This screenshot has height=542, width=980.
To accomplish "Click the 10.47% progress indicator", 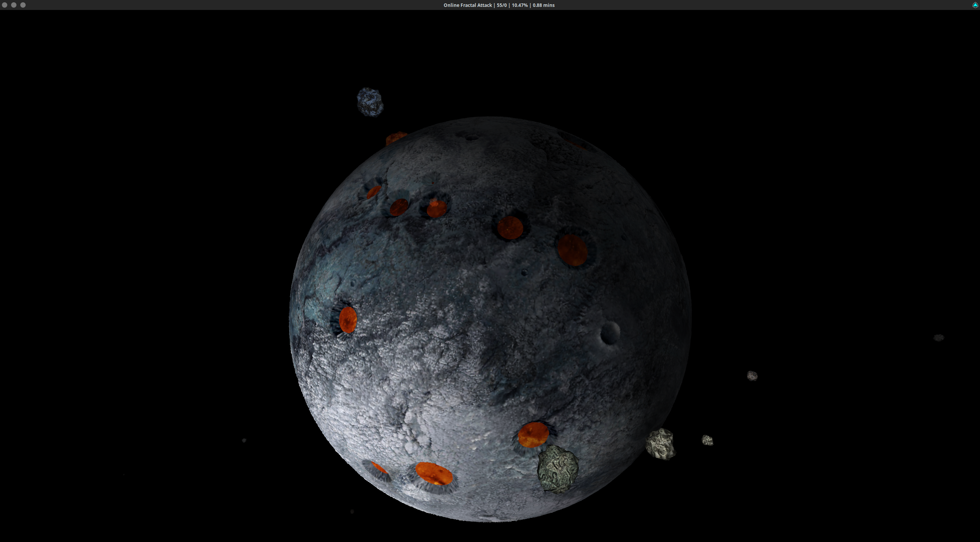I will pos(519,5).
